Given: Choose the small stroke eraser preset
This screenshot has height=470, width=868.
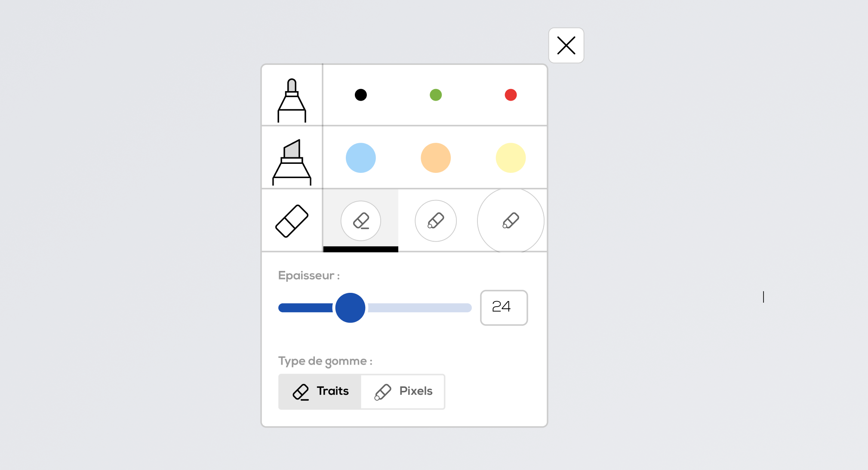Looking at the screenshot, I should tap(360, 221).
